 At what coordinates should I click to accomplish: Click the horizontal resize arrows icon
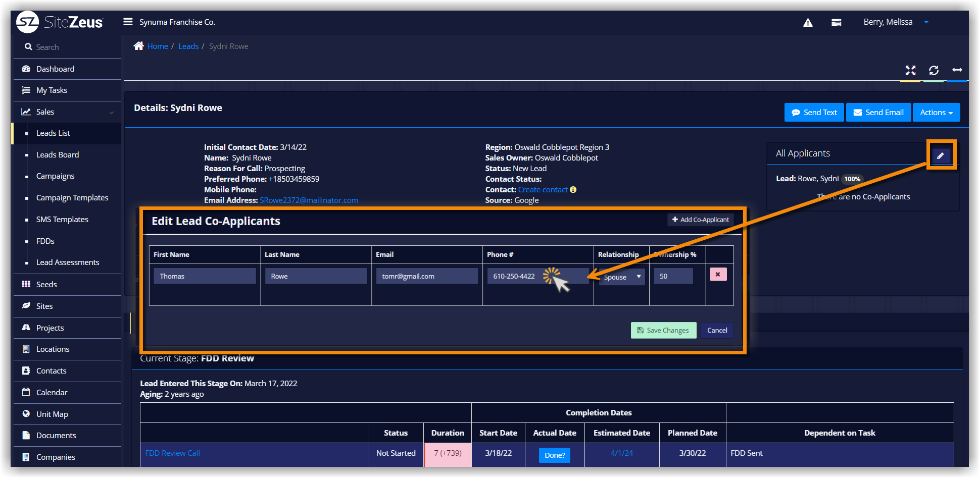point(957,70)
